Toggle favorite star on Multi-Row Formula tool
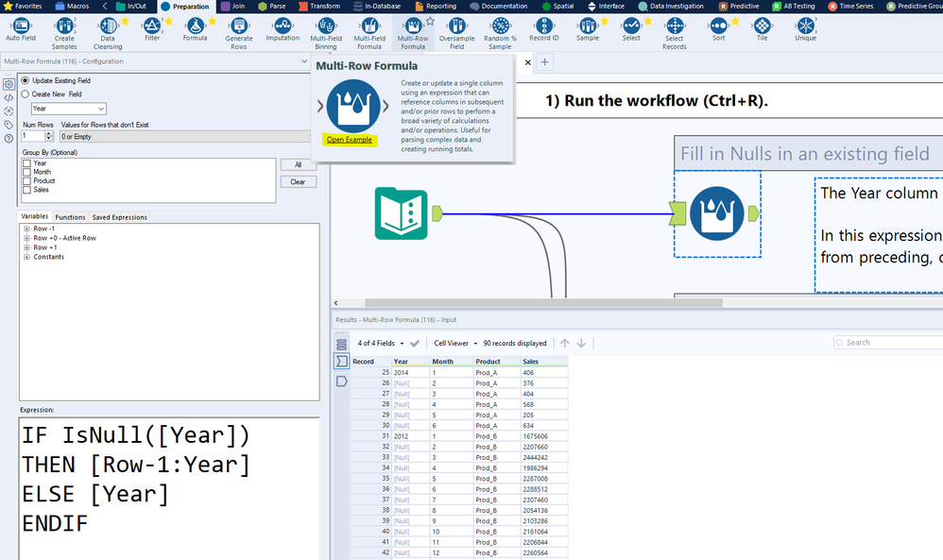 pos(430,21)
